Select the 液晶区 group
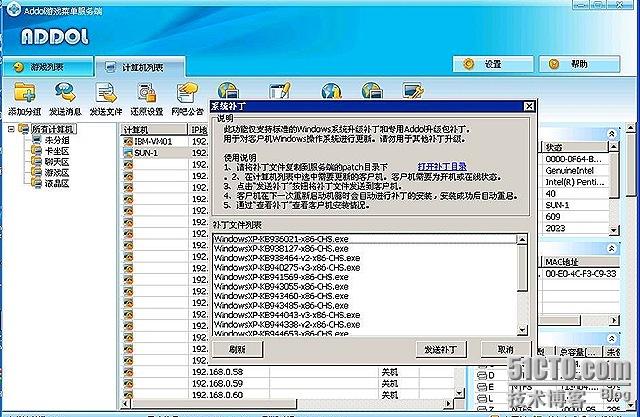Screen dimensions: 640x417 pyautogui.click(x=57, y=184)
